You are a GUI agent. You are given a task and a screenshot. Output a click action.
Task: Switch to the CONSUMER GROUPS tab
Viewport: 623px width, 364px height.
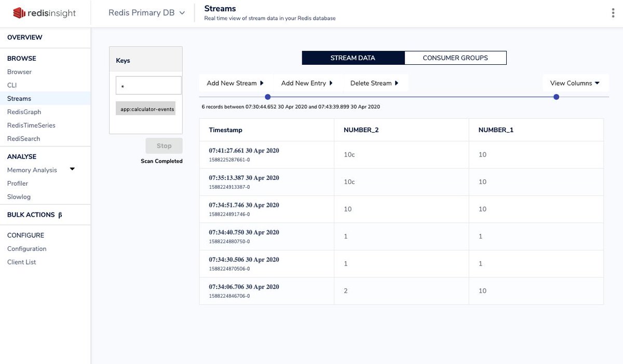point(455,58)
